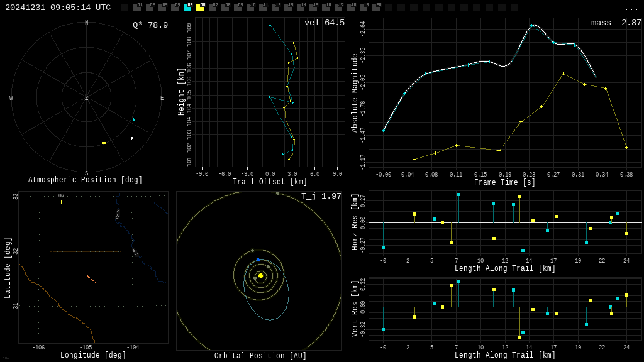Open the three-dot overflow menu
This screenshot has height=362, width=644.
(631, 8)
